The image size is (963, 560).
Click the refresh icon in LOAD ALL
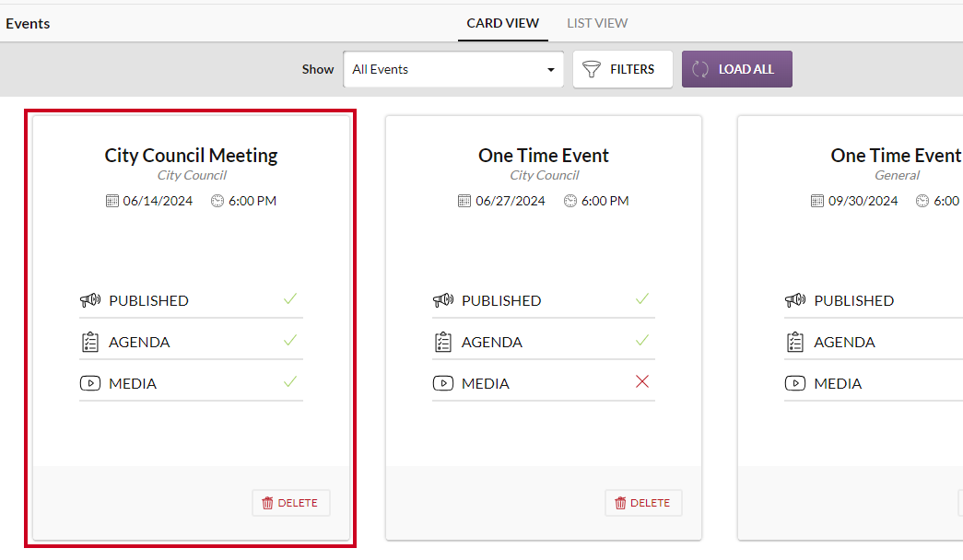[x=700, y=69]
